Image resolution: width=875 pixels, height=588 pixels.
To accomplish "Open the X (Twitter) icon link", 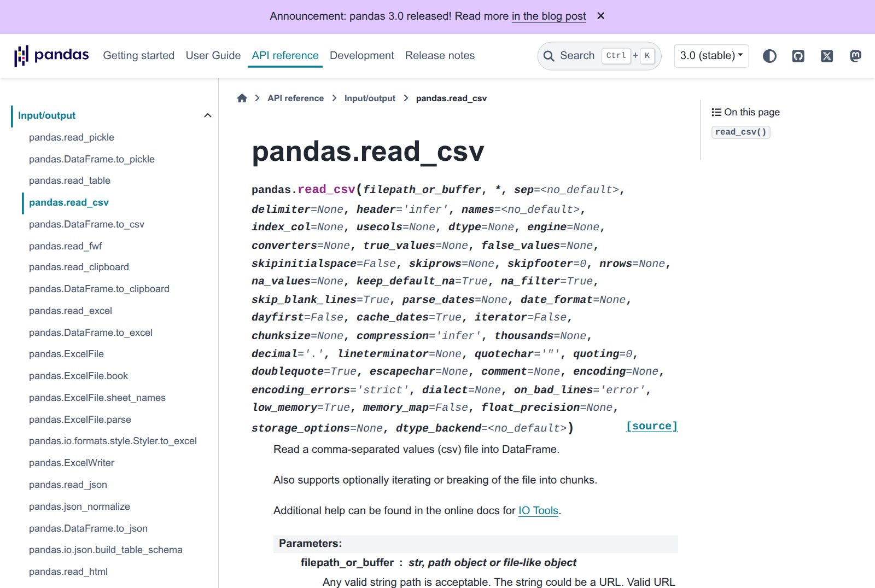I will (827, 56).
